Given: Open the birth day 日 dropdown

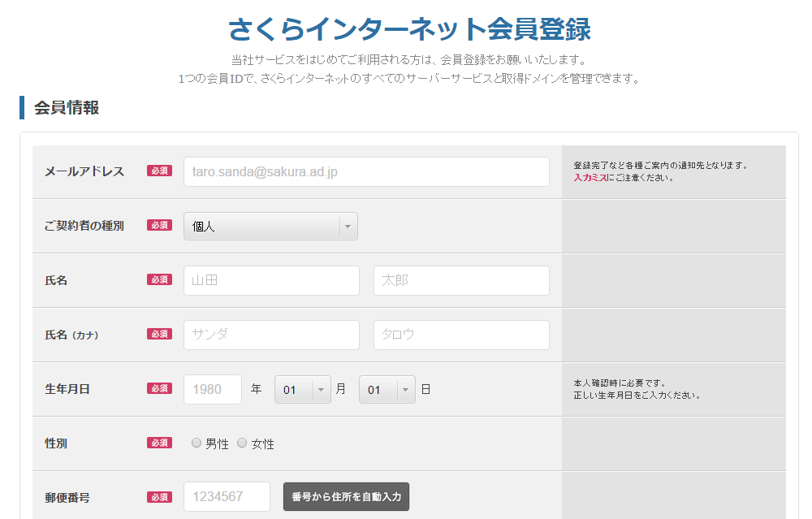Looking at the screenshot, I should (x=387, y=390).
